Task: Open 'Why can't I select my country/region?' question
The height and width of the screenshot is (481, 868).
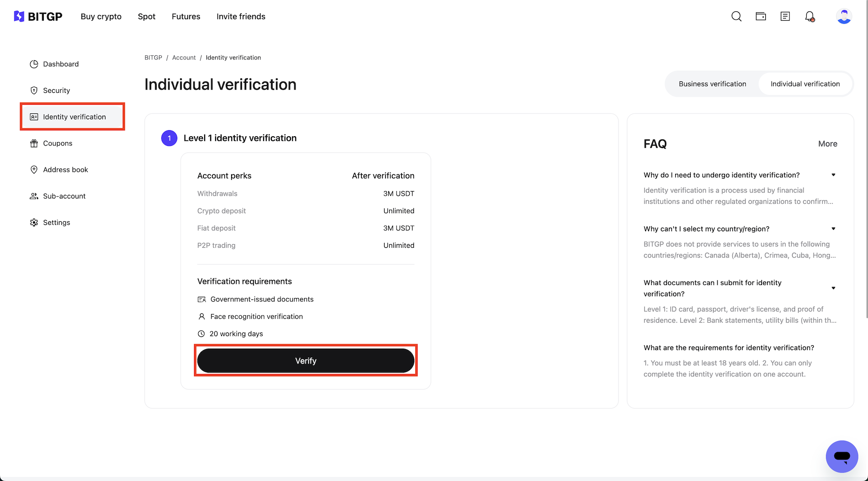Action: (x=706, y=229)
